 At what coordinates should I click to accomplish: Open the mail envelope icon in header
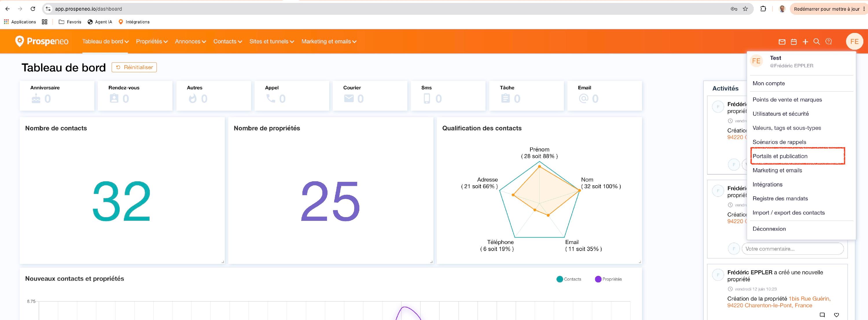782,42
